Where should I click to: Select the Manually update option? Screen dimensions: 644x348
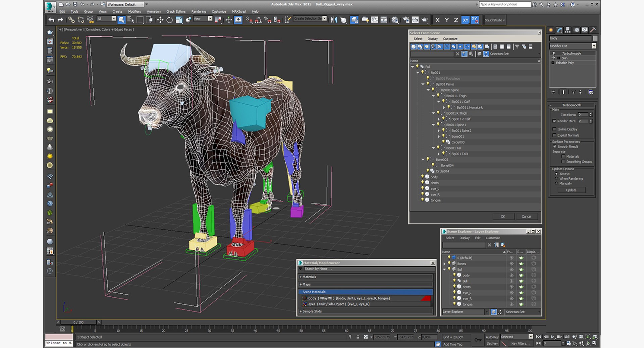click(556, 183)
